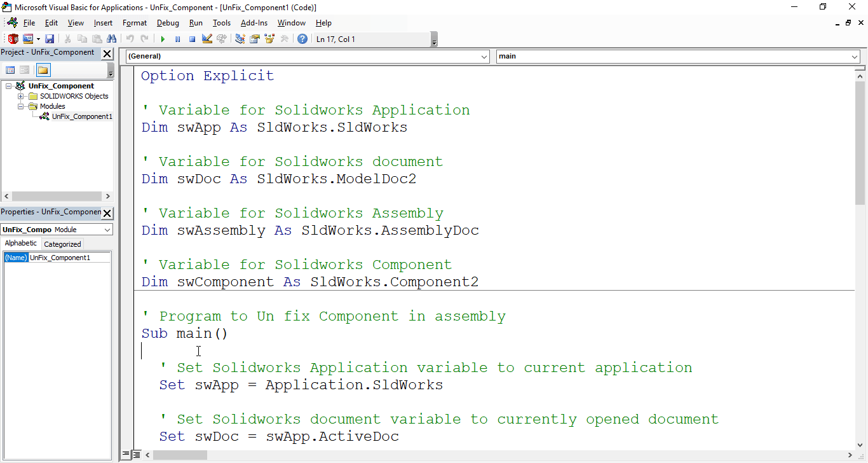Open the Debug menu

(168, 23)
